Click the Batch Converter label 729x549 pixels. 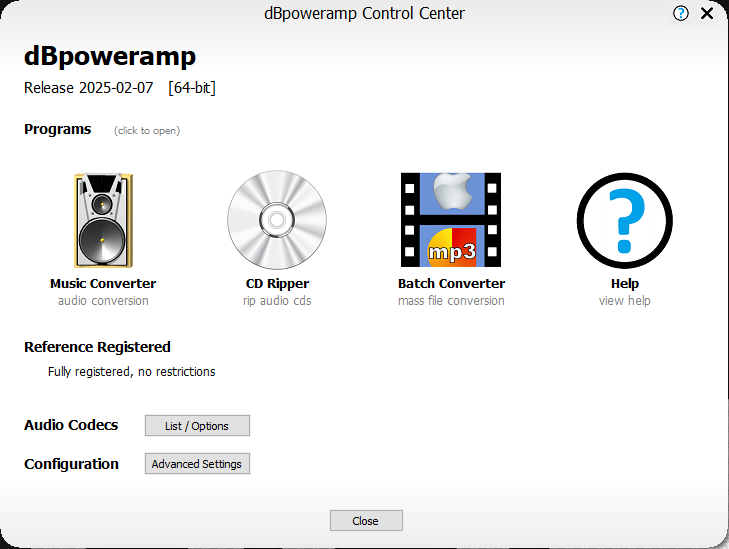pos(451,284)
